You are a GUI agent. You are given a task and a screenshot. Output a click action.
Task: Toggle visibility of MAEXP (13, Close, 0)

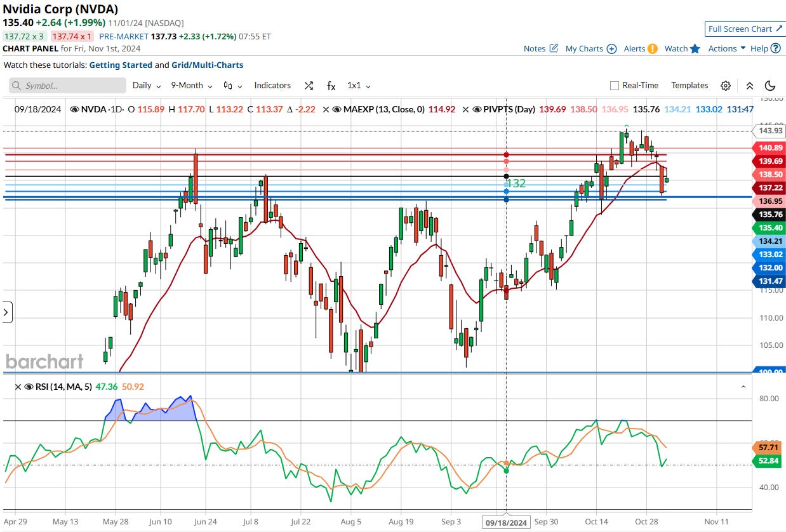(x=337, y=109)
